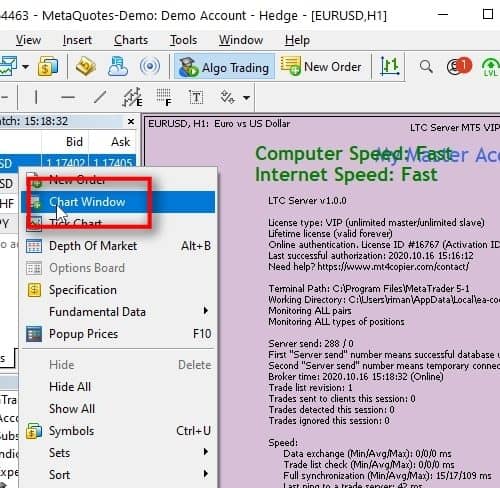The width and height of the screenshot is (500, 488).
Task: Expand the Sort submenu
Action: (x=118, y=475)
